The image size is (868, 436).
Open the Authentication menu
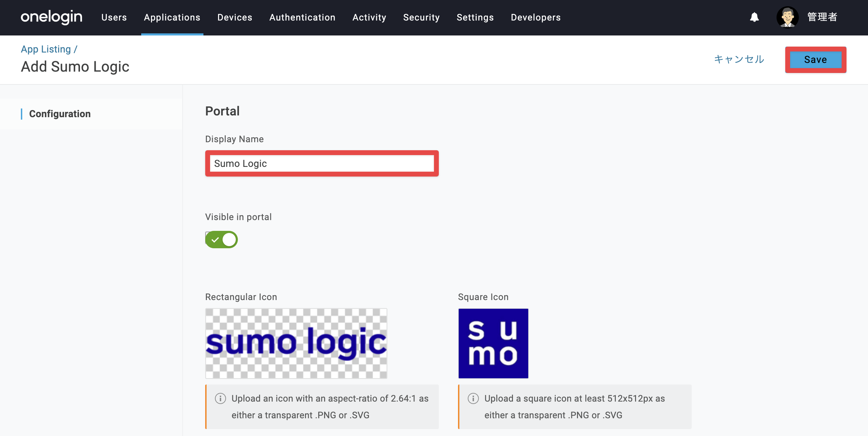point(302,17)
